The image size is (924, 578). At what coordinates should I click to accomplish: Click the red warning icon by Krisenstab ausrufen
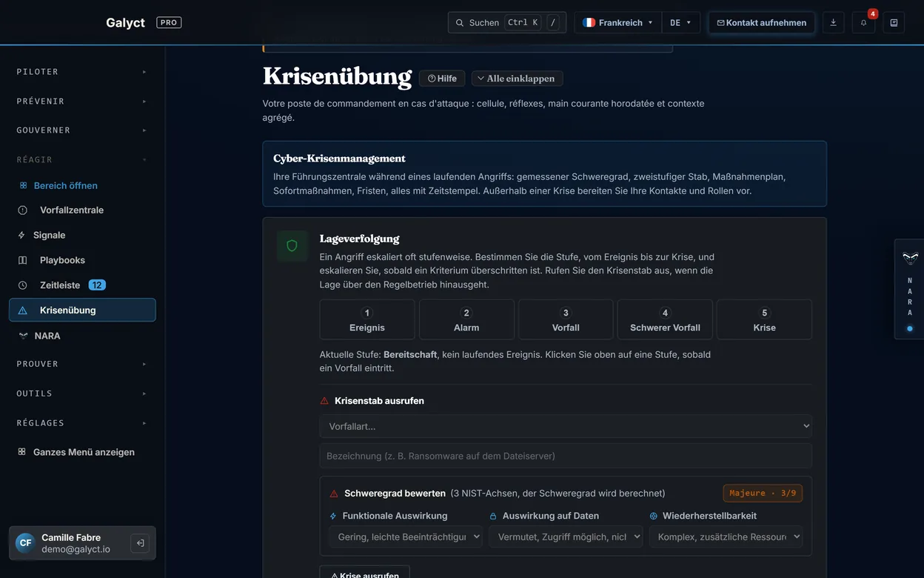tap(324, 401)
